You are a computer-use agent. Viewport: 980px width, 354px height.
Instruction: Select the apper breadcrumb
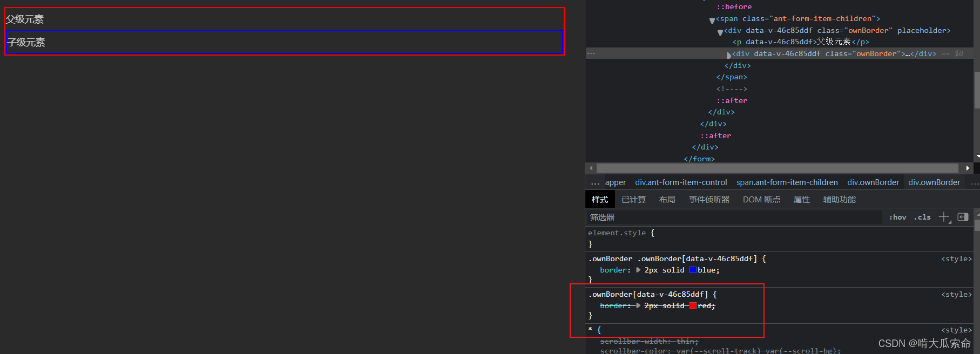615,182
